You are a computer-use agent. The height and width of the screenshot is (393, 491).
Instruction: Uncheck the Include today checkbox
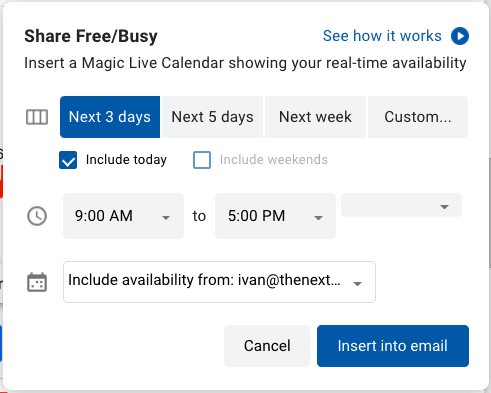68,160
